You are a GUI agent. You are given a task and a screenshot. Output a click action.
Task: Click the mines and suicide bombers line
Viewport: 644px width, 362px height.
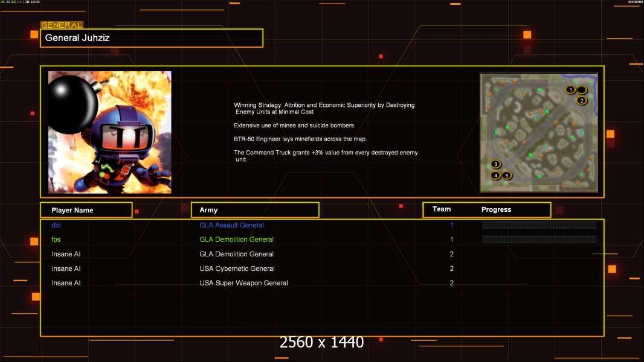(294, 125)
